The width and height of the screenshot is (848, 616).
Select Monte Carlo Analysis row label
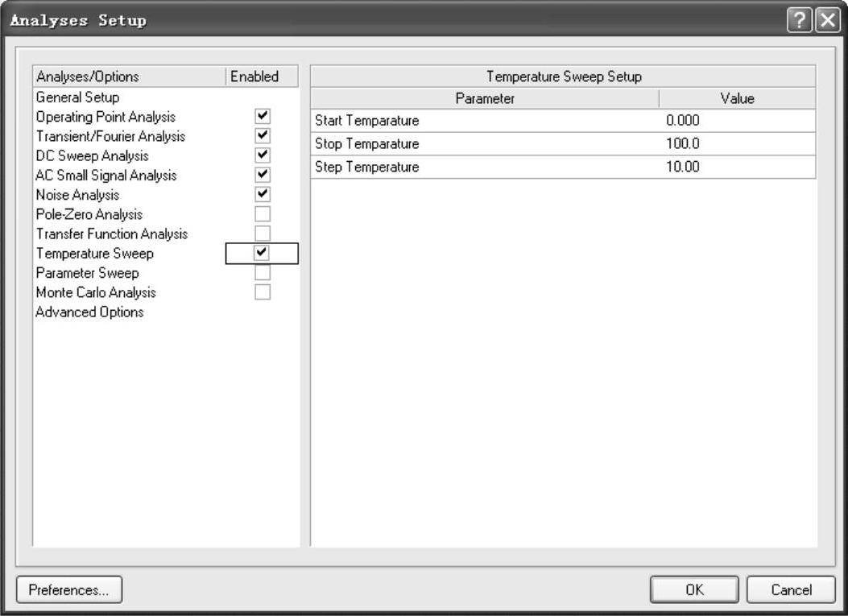[96, 292]
